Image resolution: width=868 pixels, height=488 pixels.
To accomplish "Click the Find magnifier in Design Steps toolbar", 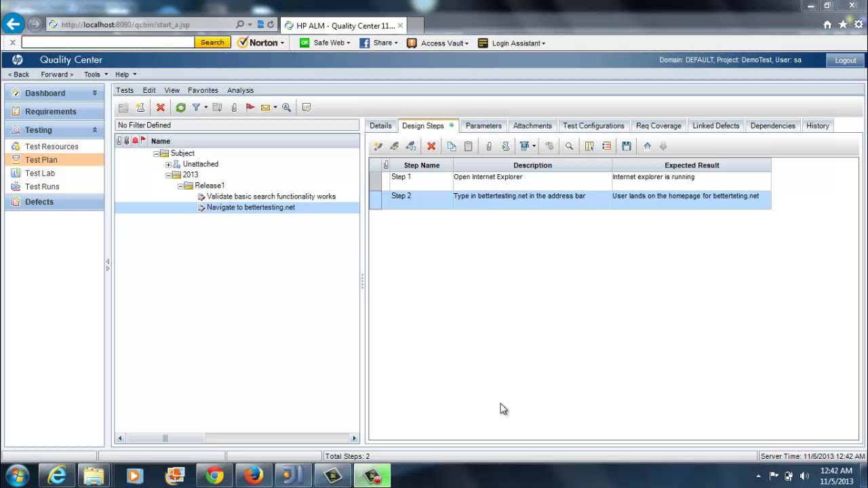I will (x=569, y=146).
